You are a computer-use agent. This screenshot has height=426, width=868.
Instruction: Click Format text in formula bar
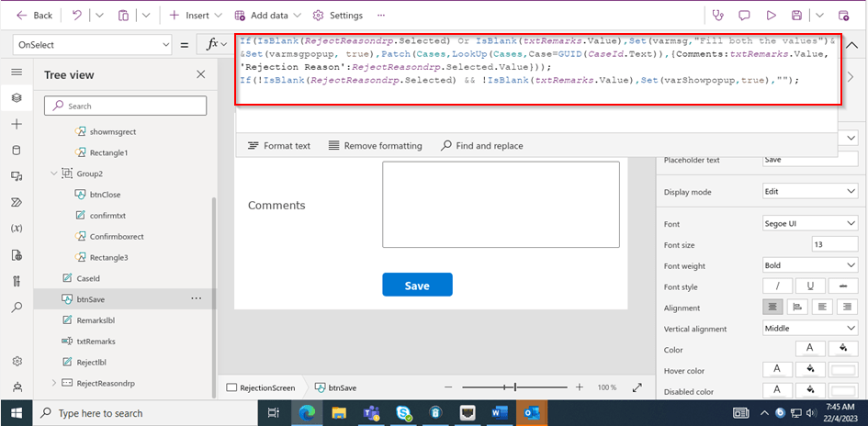point(279,145)
